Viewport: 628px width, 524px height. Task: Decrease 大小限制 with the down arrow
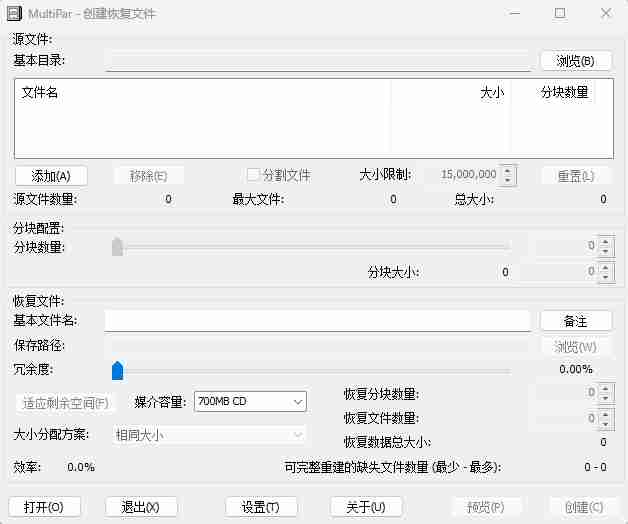(x=508, y=180)
